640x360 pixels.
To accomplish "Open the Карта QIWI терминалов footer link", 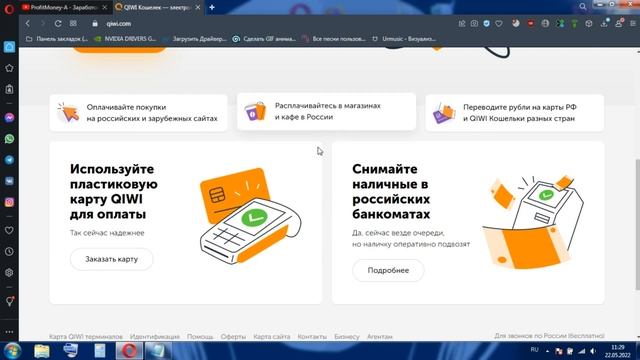I will point(86,337).
